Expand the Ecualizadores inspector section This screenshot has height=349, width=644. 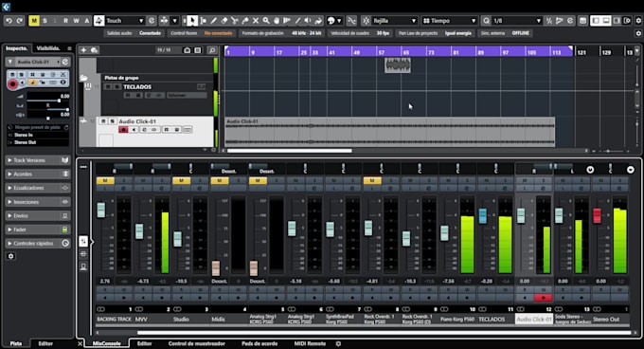(38, 188)
